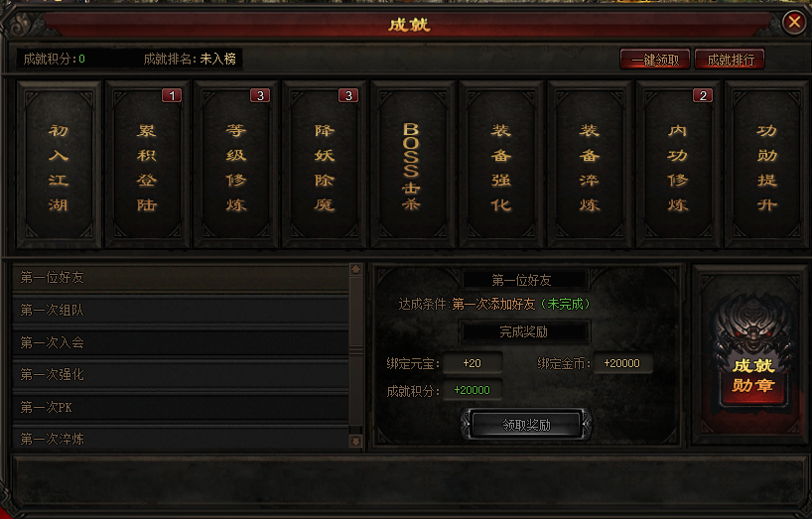The image size is (812, 519).
Task: Close the 成就 window
Action: click(794, 22)
